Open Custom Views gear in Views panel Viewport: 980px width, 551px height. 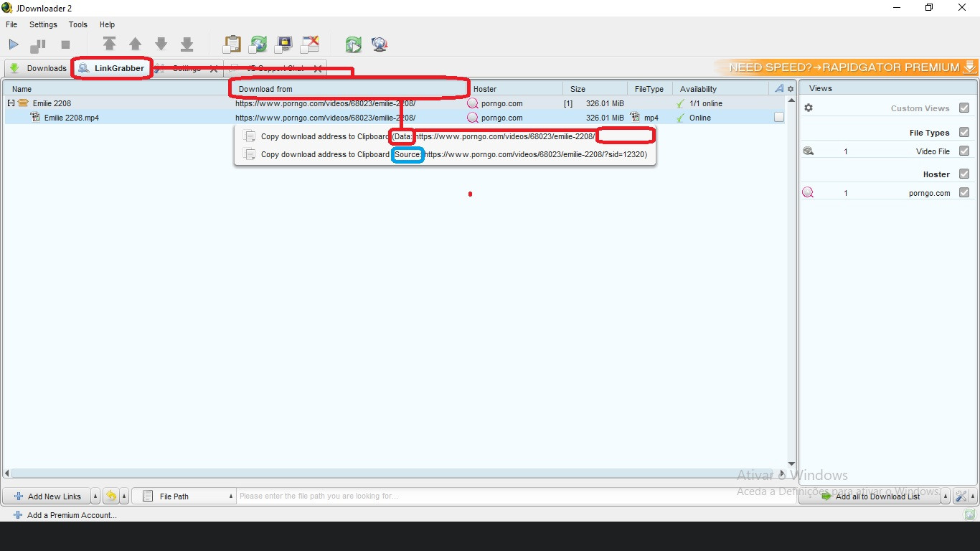point(809,108)
